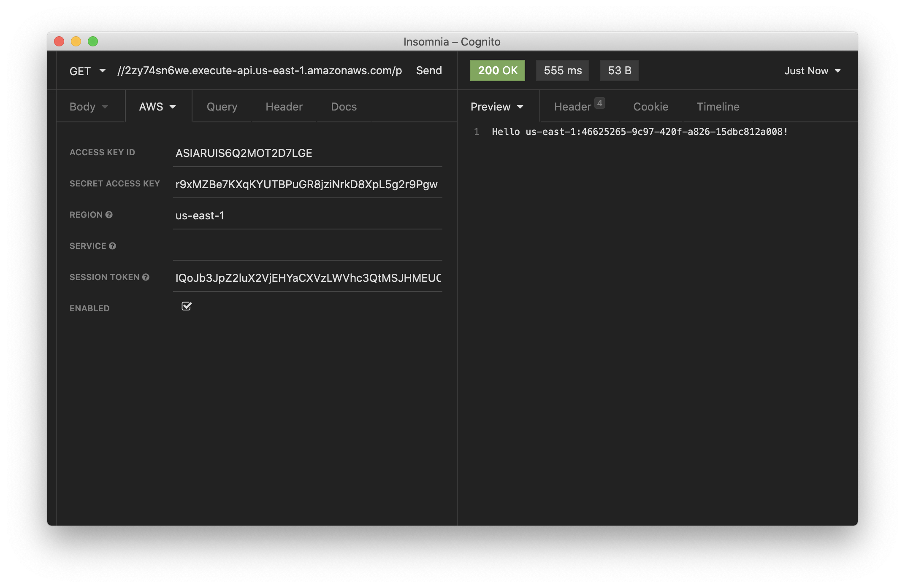Click the Query tab
905x588 pixels.
coord(222,106)
